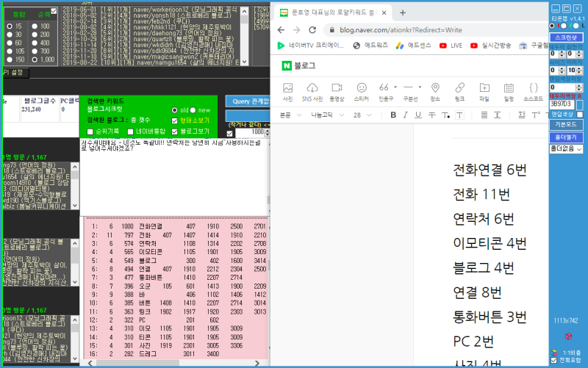
Task: Click the 1000 value stepper arrows
Action: tap(267, 132)
